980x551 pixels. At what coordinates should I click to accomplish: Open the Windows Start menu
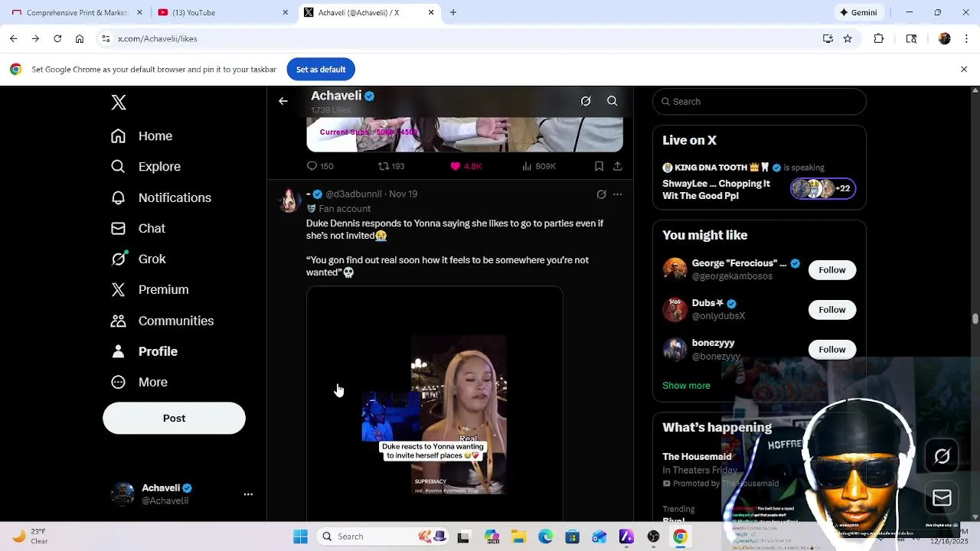[x=300, y=536]
